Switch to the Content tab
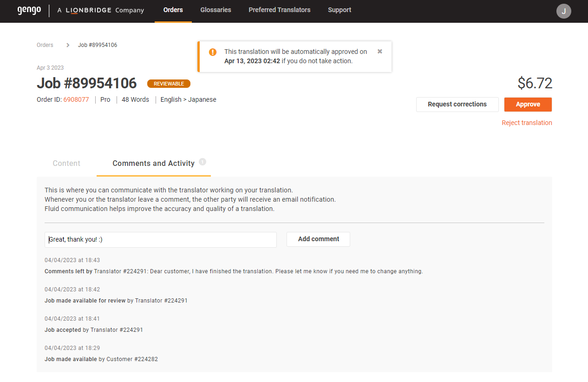Screen dimensions: 588x382 pyautogui.click(x=66, y=163)
